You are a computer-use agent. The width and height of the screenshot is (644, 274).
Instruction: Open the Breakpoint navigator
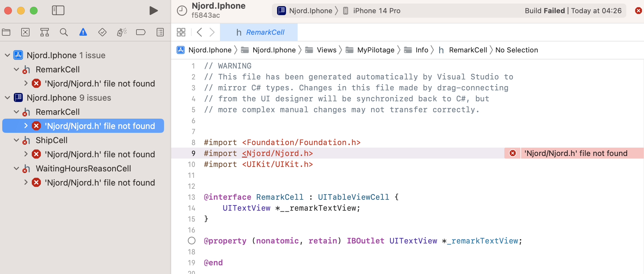point(141,32)
